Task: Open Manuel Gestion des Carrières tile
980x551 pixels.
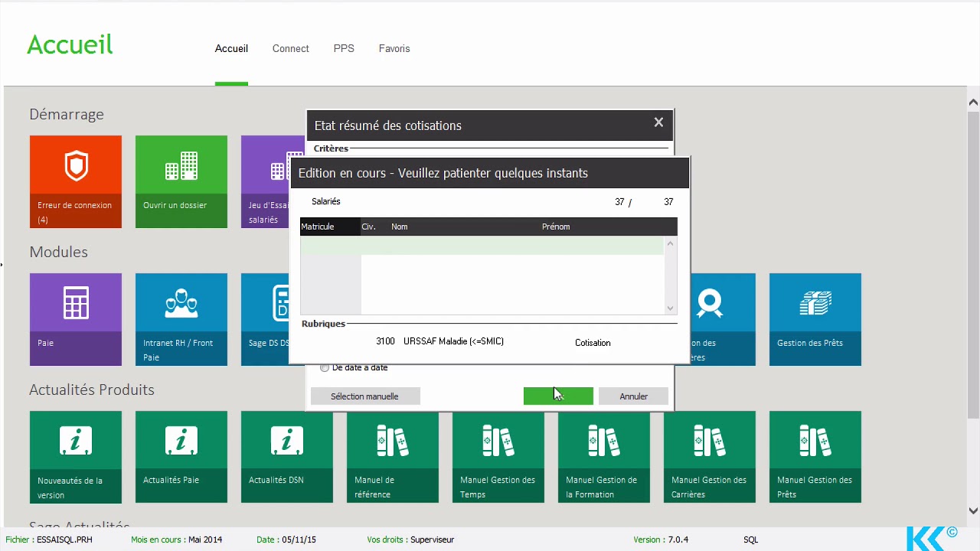Action: pos(709,457)
